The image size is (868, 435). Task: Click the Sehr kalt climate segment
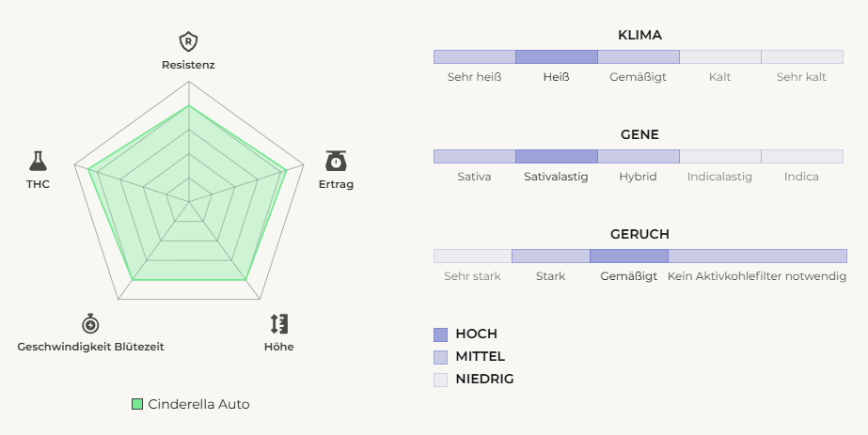pyautogui.click(x=802, y=56)
